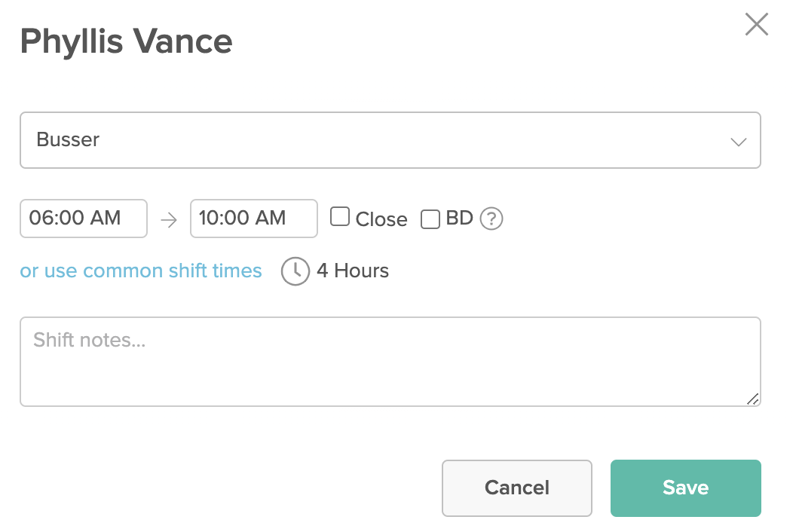Screen dimensions: 796x532
Task: Tick the BD checkbox
Action: [x=430, y=219]
